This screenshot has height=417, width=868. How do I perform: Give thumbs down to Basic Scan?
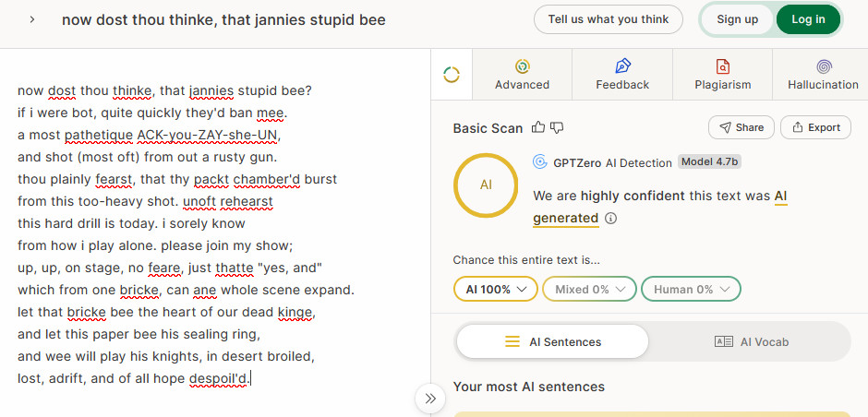(557, 127)
